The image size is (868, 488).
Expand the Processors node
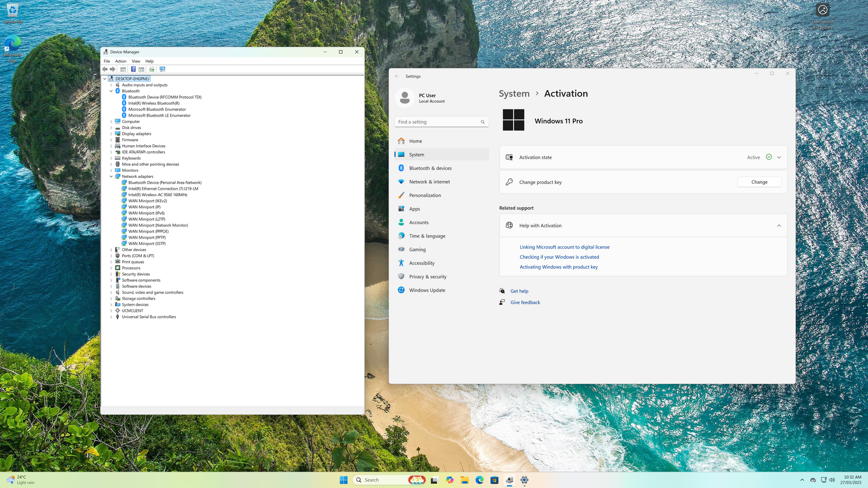click(111, 268)
